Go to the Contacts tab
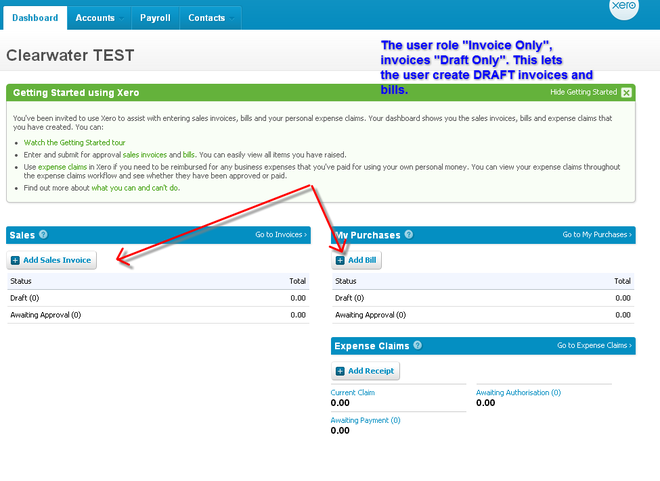The image size is (660, 481). (207, 18)
